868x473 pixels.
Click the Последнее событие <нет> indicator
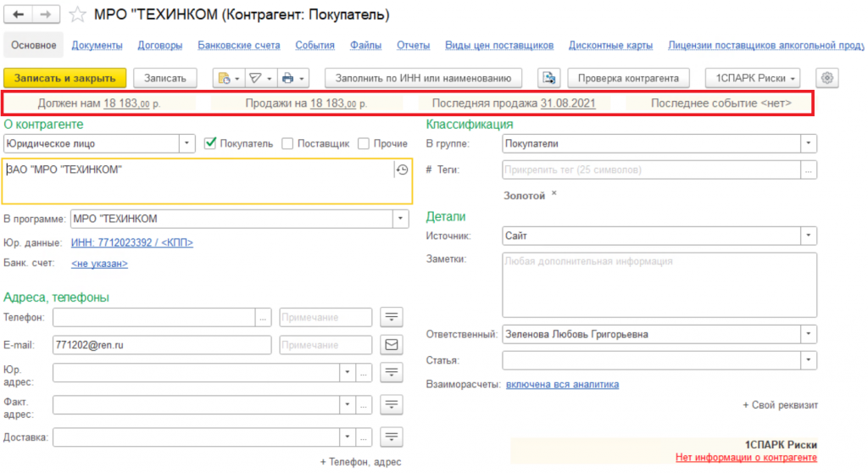[x=721, y=103]
